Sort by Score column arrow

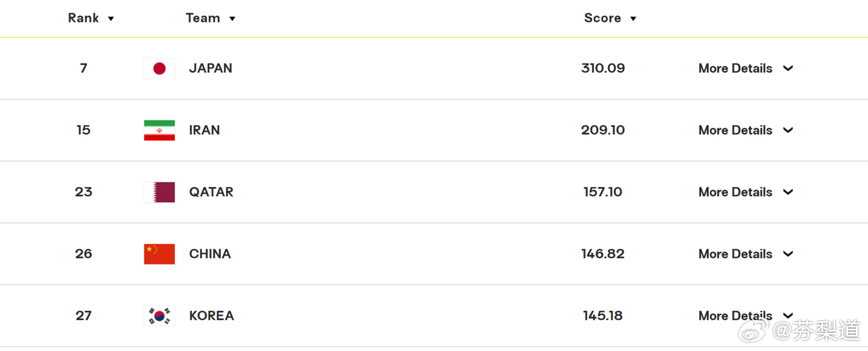(x=633, y=19)
